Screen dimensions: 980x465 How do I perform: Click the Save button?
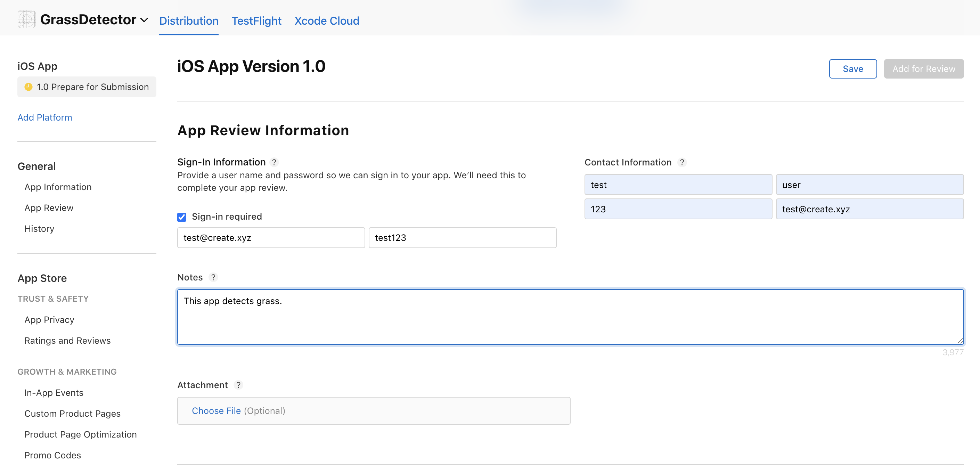[x=852, y=69]
